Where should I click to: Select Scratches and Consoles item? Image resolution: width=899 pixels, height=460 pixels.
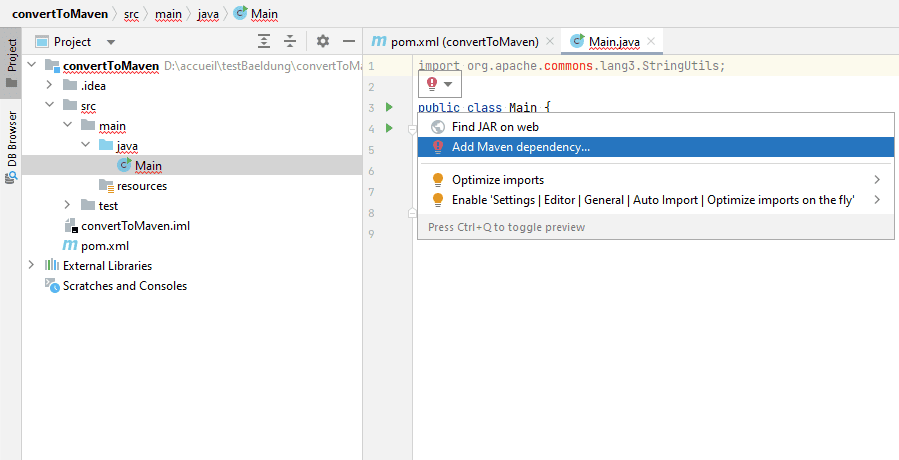coord(124,286)
